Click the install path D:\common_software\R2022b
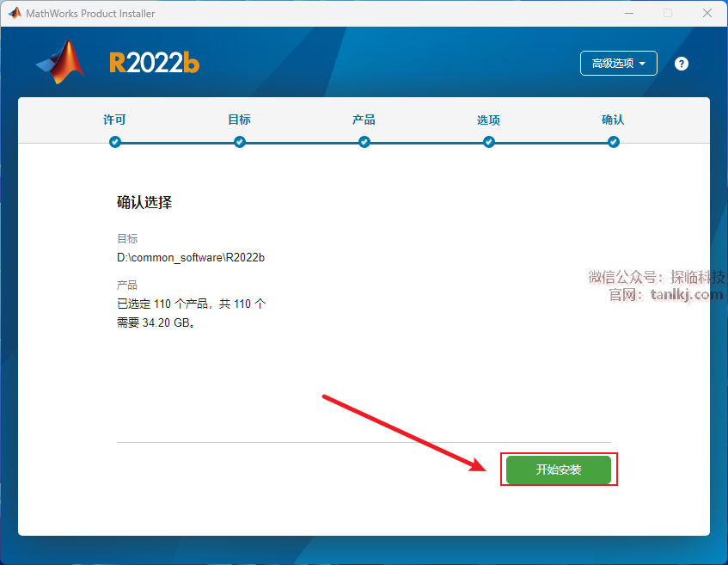The image size is (728, 565). 191,257
